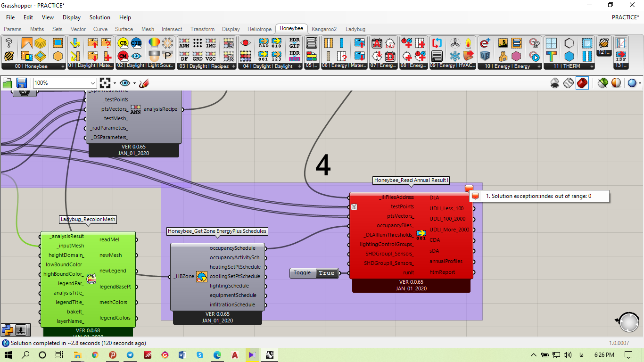644x362 pixels.
Task: Switch to wireframe preview mode
Action: [569, 83]
